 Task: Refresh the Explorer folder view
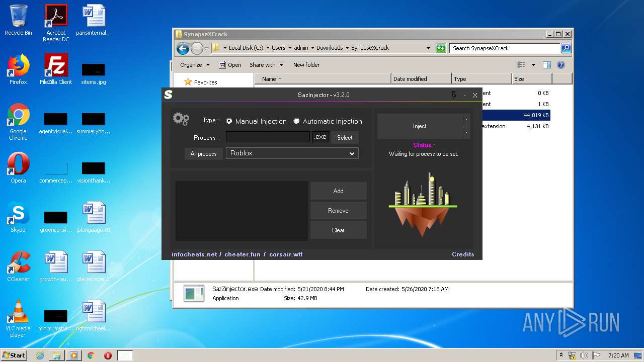pyautogui.click(x=441, y=48)
